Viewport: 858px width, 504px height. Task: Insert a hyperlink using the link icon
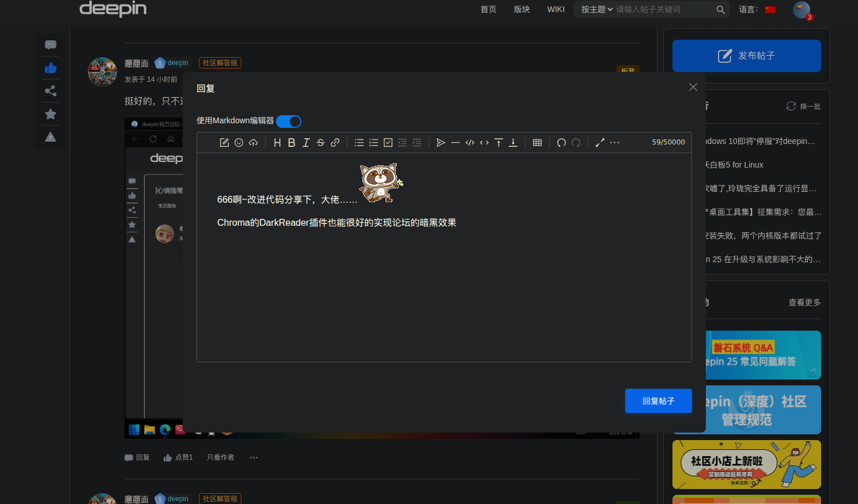(x=335, y=142)
